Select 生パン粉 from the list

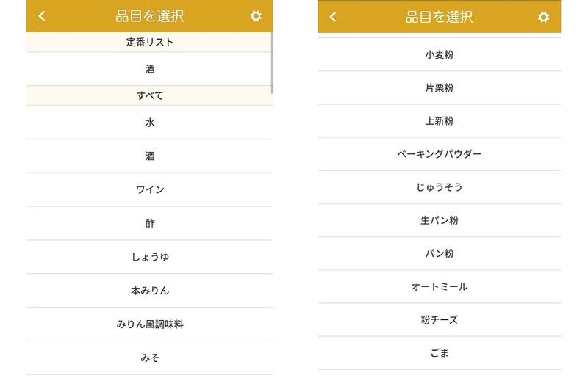click(439, 220)
